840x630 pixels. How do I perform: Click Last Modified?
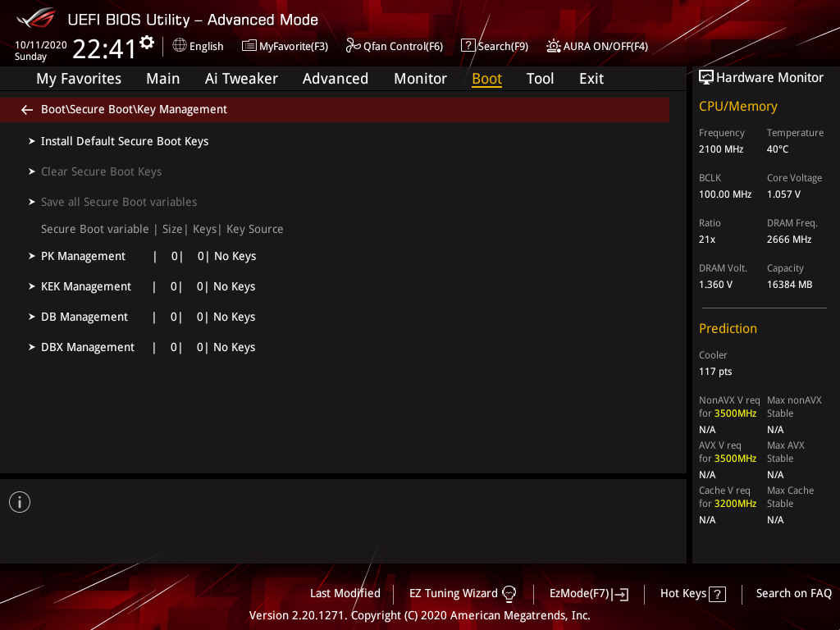(x=345, y=594)
